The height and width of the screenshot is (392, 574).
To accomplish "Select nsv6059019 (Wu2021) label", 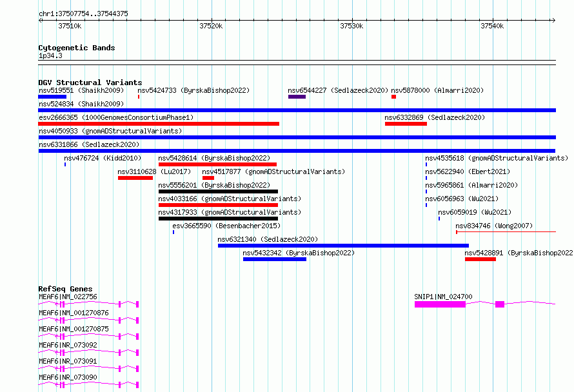I will (x=475, y=212).
